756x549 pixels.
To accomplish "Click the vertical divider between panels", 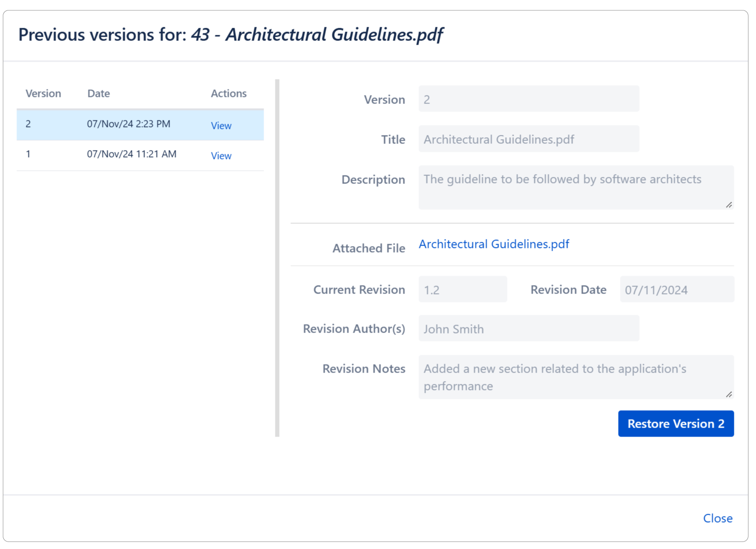I will tap(277, 258).
